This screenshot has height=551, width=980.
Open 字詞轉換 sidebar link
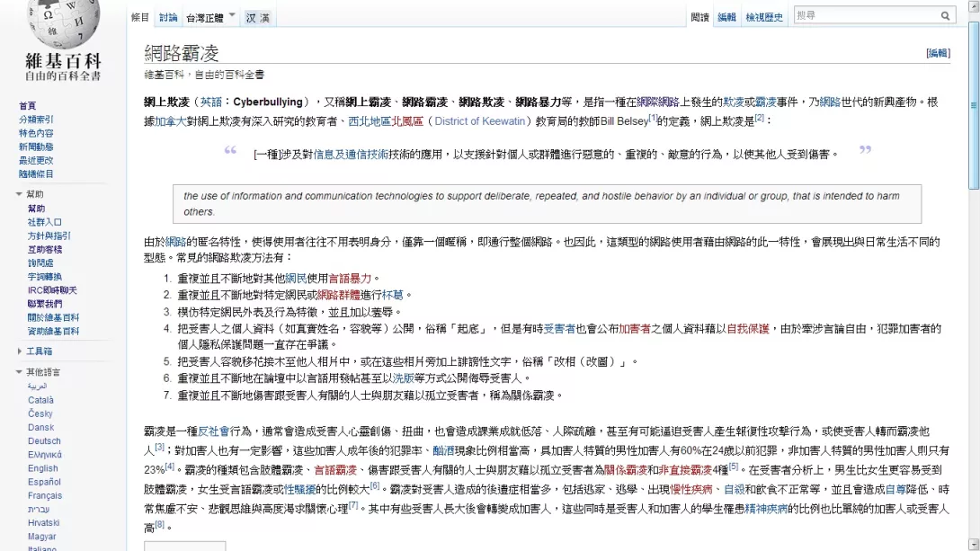tap(45, 277)
